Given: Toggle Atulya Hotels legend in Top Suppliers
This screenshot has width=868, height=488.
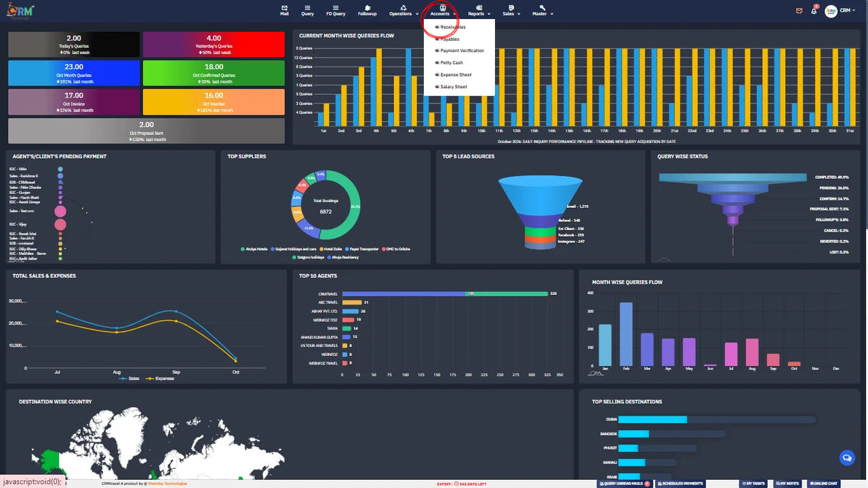Looking at the screenshot, I should pos(256,249).
